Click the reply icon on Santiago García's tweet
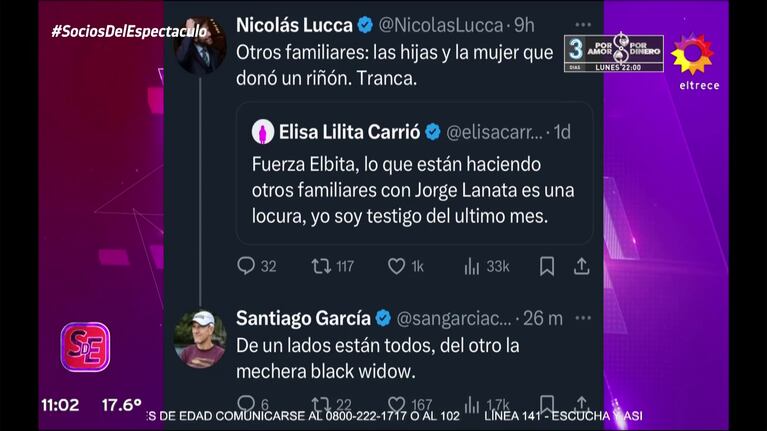This screenshot has height=431, width=767. 246,404
